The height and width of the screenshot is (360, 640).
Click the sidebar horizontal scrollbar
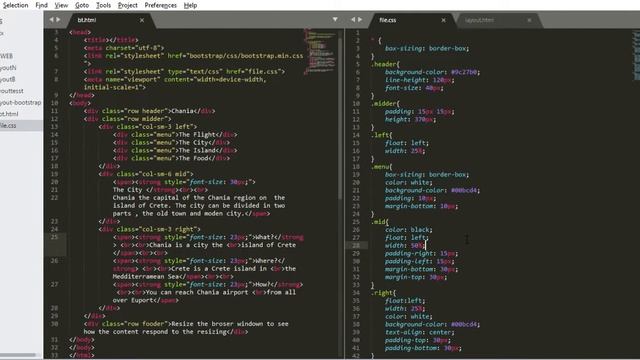click(x=18, y=355)
